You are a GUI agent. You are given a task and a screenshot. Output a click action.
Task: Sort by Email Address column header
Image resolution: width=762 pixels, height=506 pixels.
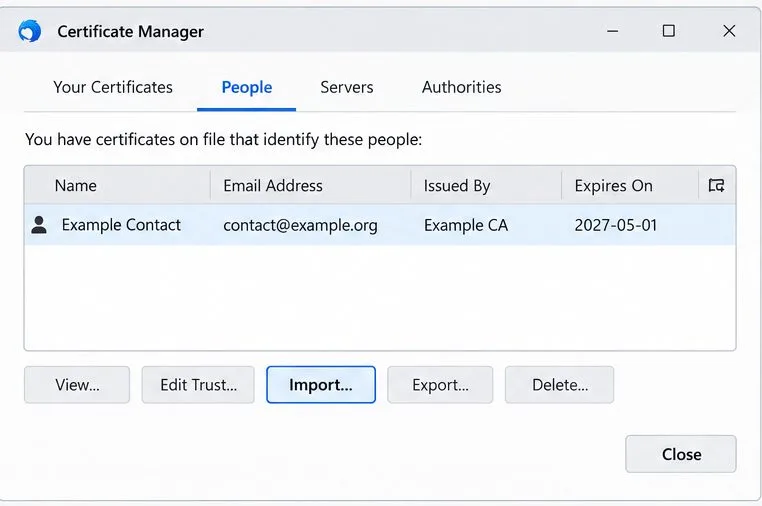point(311,185)
